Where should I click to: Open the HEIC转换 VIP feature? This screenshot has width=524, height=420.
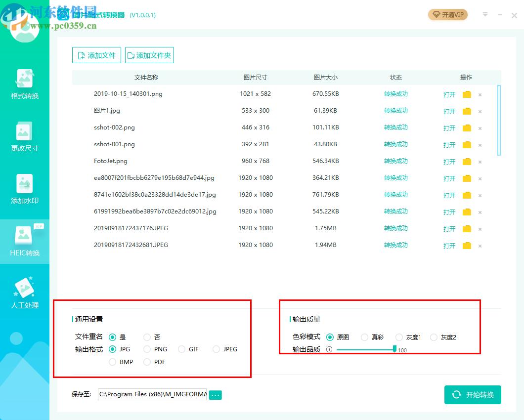24,241
